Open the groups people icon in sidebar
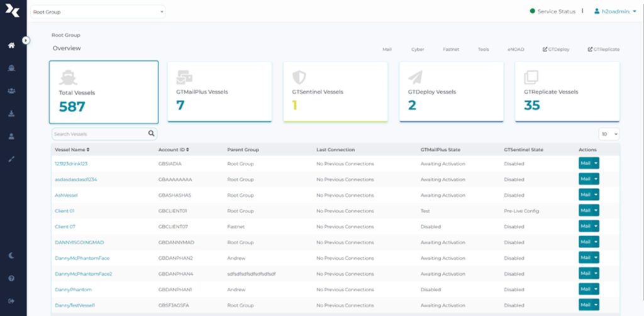Image resolution: width=644 pixels, height=316 pixels. point(11,90)
